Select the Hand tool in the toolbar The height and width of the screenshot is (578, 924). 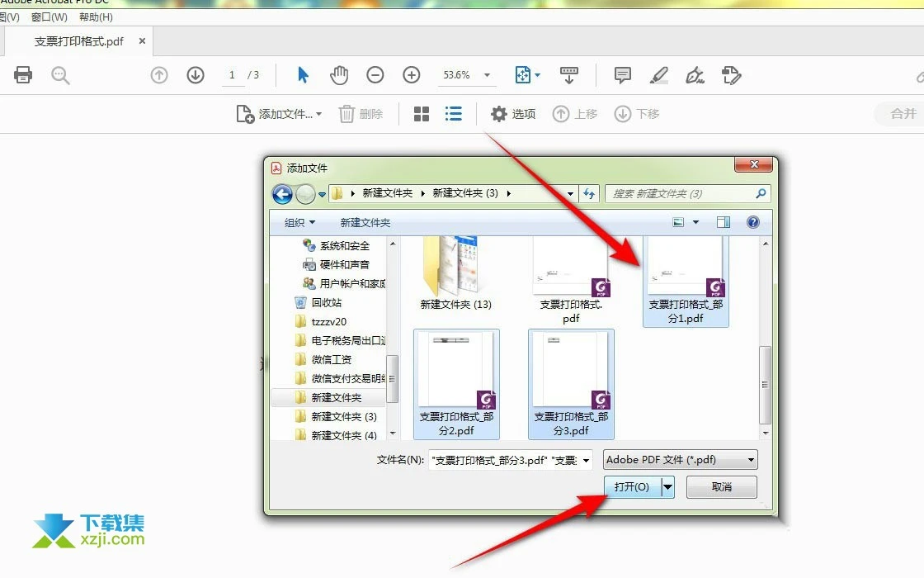click(x=338, y=74)
